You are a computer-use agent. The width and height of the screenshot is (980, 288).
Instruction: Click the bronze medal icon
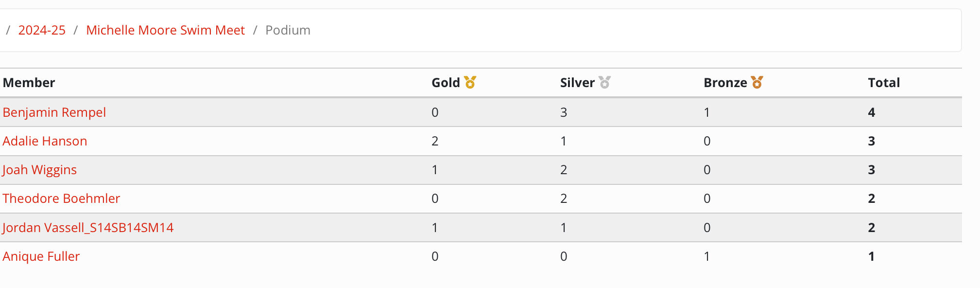click(757, 82)
